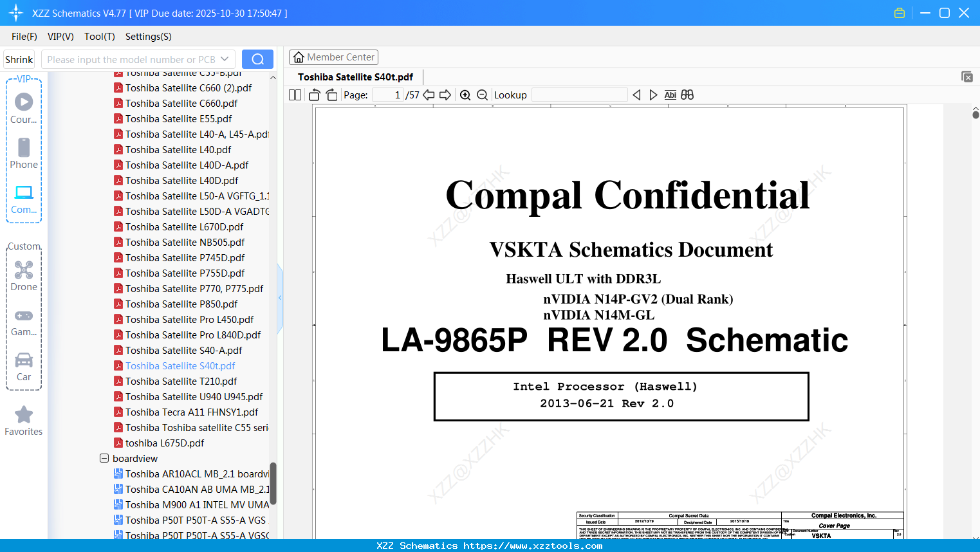Jump to next lookup result
980x552 pixels.
pos(653,95)
